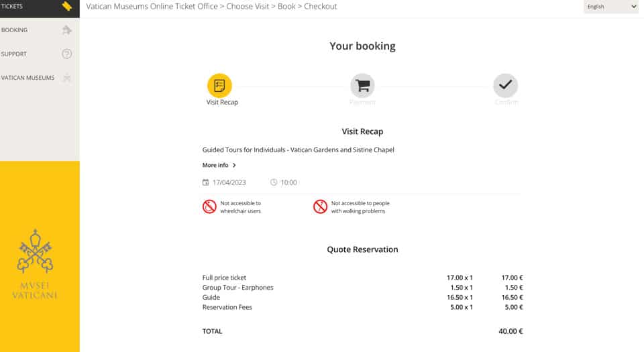The width and height of the screenshot is (644, 352).
Task: Click the Visit Recap step label
Action: [x=222, y=102]
